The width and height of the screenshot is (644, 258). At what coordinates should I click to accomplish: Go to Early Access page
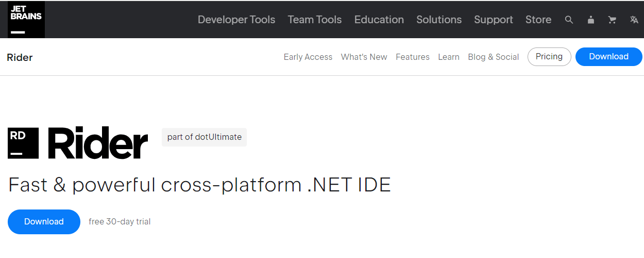[308, 57]
